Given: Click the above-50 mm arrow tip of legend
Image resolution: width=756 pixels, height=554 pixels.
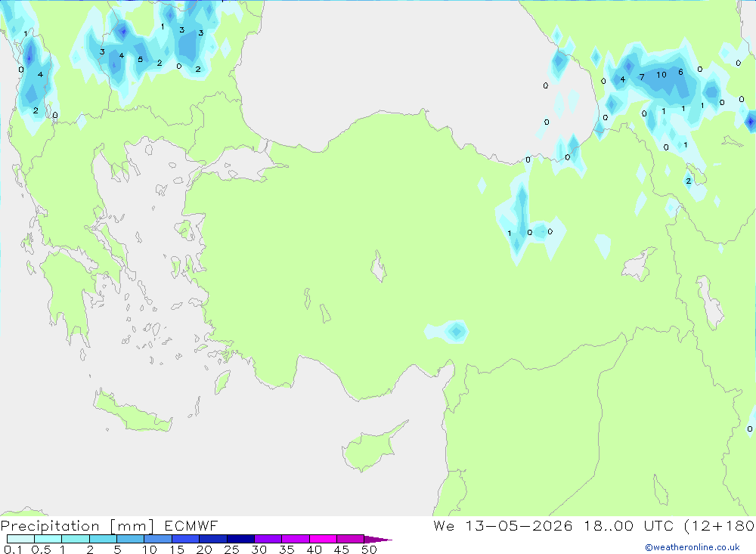Looking at the screenshot, I should [378, 539].
